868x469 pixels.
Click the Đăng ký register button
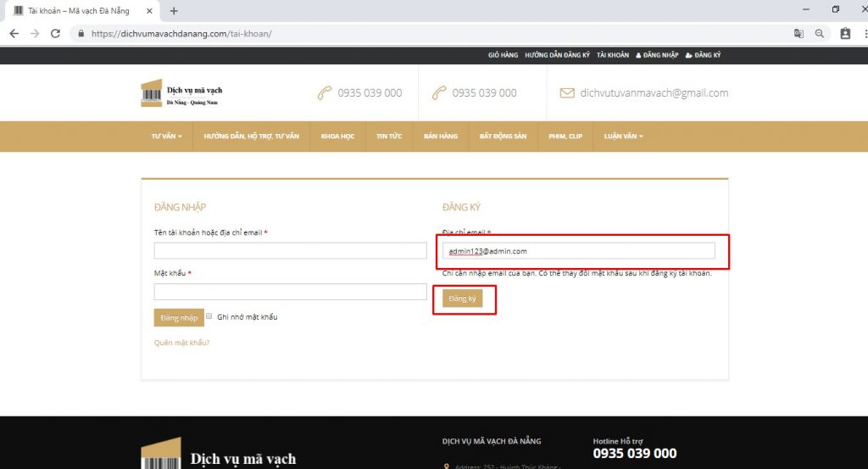coord(462,299)
